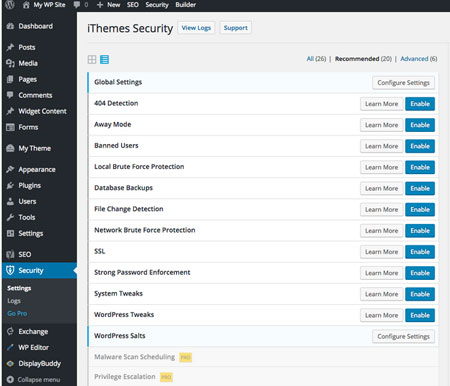Enable Network Brute Force Protection
The width and height of the screenshot is (450, 386).
tap(420, 231)
